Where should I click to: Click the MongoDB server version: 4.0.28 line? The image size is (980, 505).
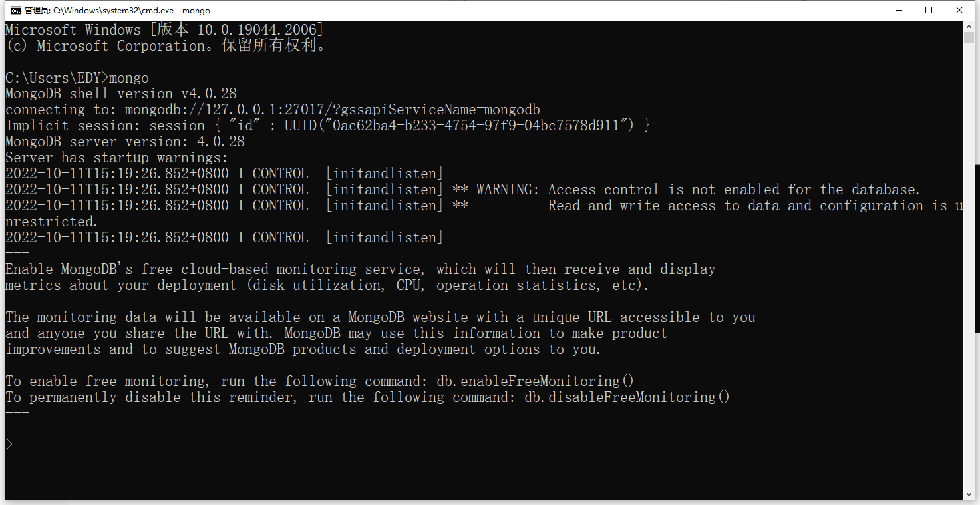coord(125,142)
